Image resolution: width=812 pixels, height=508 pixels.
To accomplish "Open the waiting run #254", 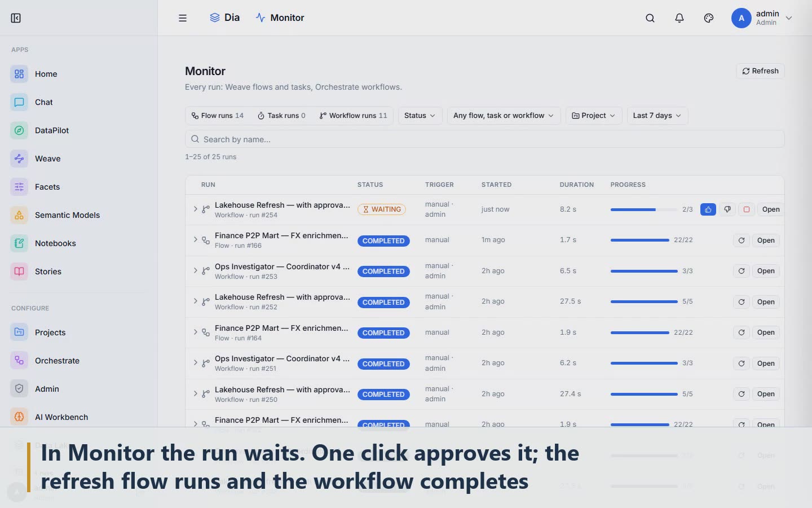I will tap(770, 209).
